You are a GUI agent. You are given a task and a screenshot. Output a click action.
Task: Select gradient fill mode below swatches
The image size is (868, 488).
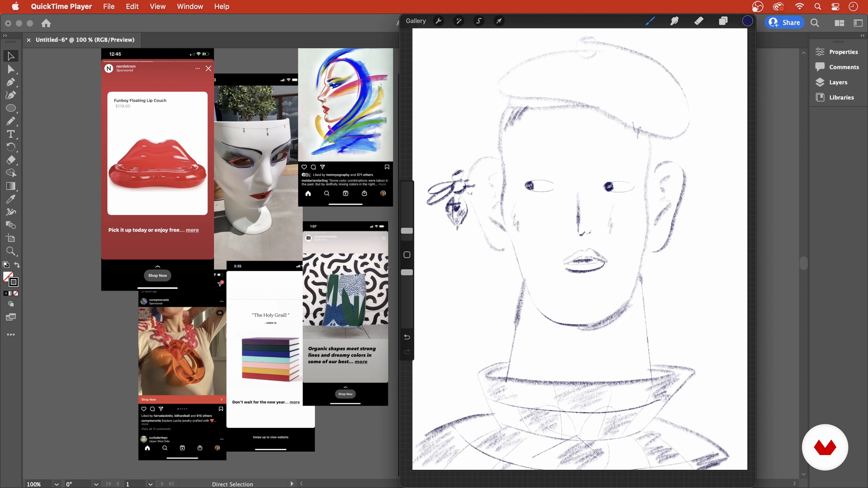(x=11, y=294)
